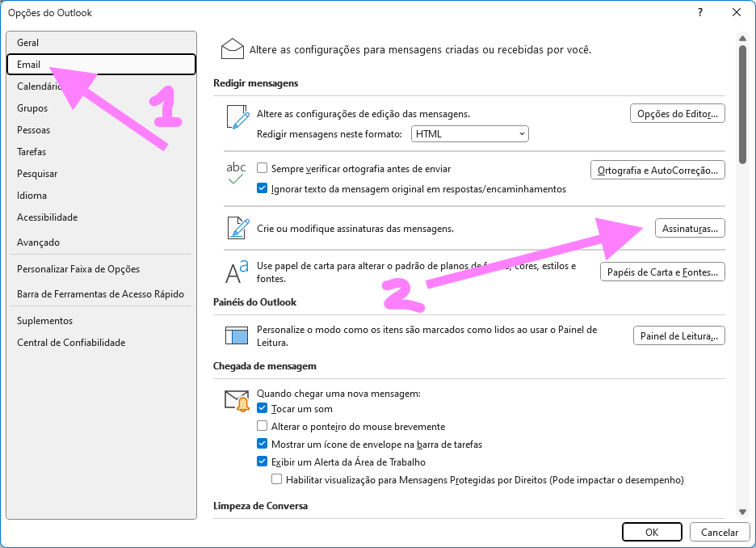
Task: Click the abc spell check icon
Action: click(x=236, y=173)
